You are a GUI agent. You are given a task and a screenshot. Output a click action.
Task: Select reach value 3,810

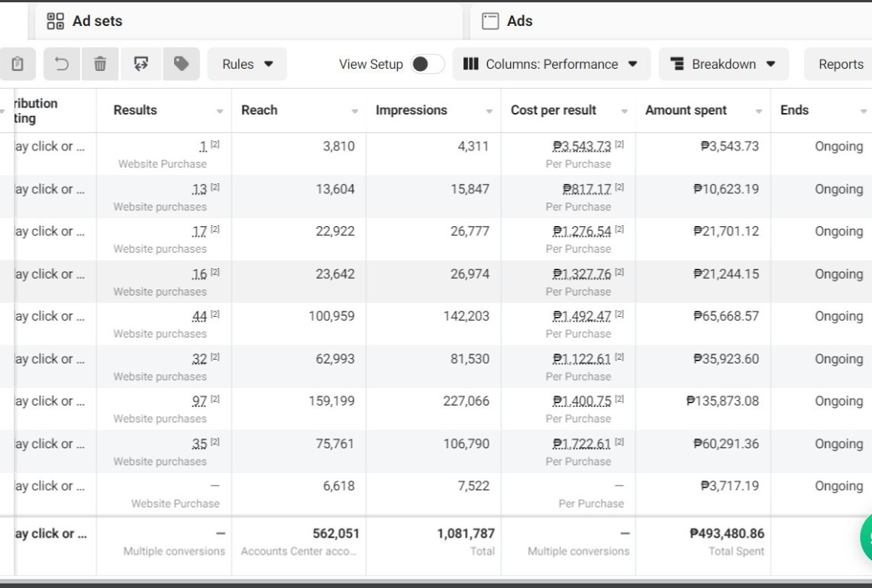(339, 147)
